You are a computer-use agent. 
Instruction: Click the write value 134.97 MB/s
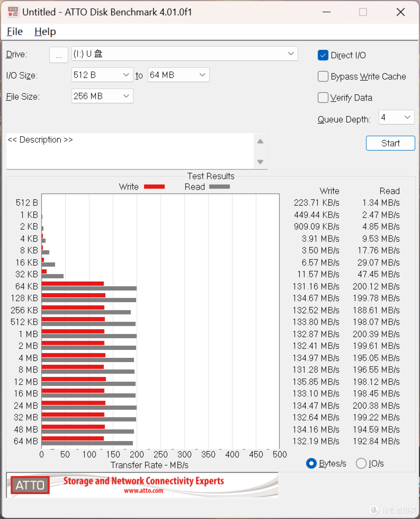point(316,358)
